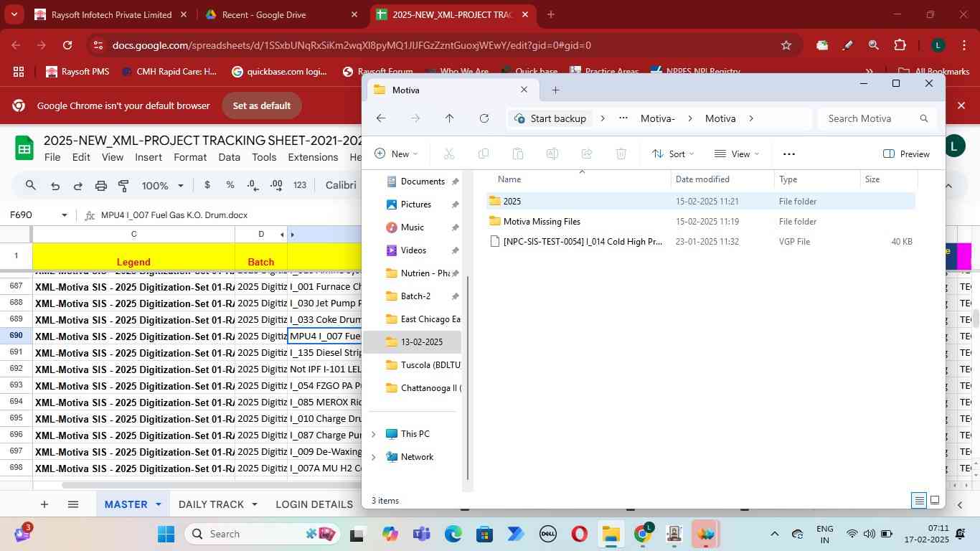Select the 2025 folder in Explorer

click(x=512, y=202)
